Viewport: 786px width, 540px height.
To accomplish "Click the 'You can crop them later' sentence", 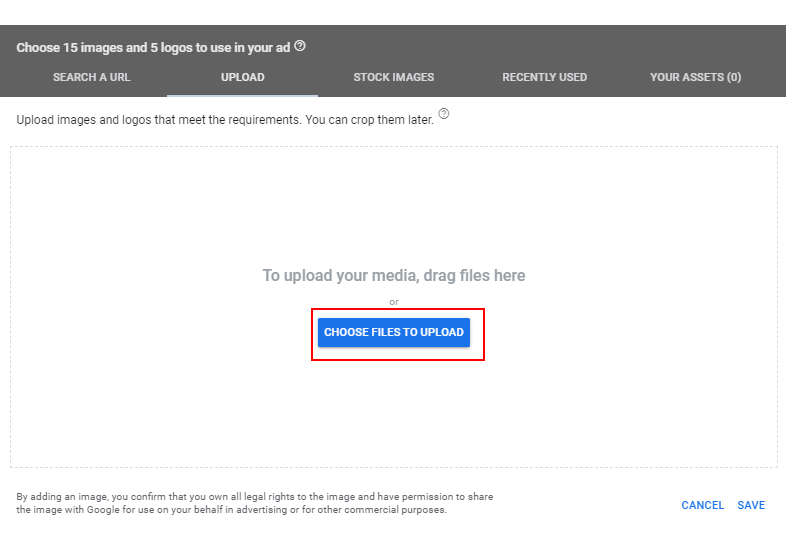I will click(370, 120).
